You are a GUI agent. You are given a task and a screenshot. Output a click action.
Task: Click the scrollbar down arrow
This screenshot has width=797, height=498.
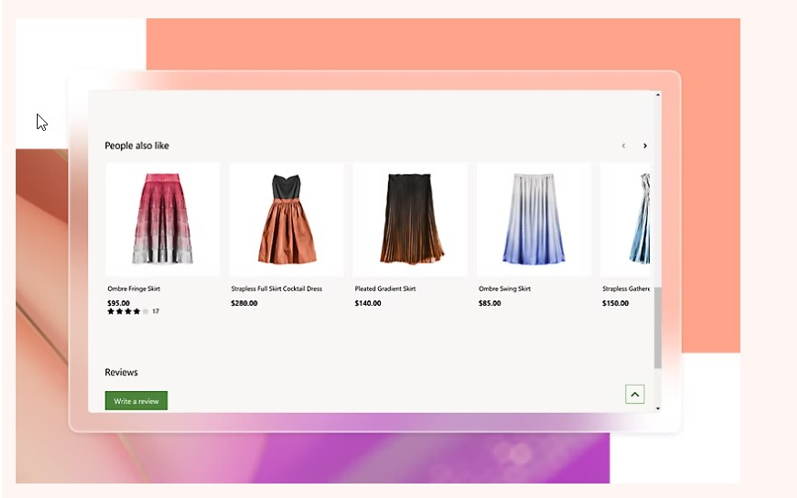(x=658, y=409)
